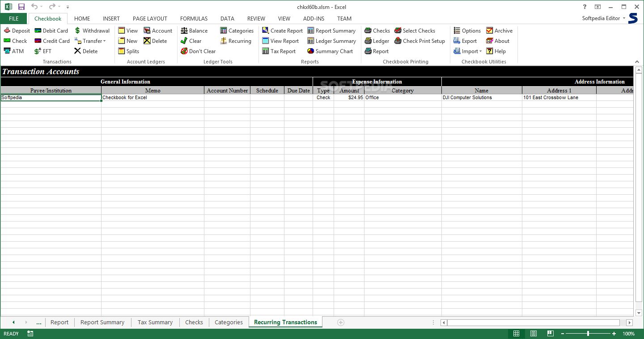Open the Categories ledger tool

click(237, 31)
